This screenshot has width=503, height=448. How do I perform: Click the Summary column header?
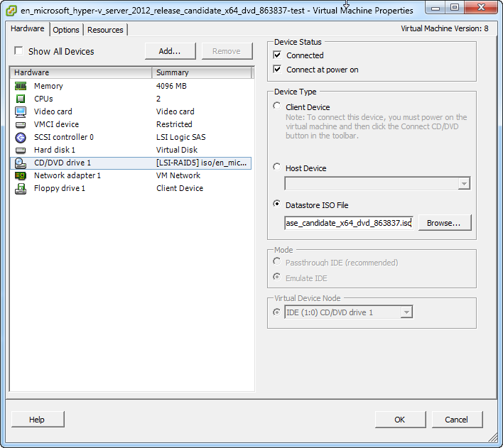202,72
